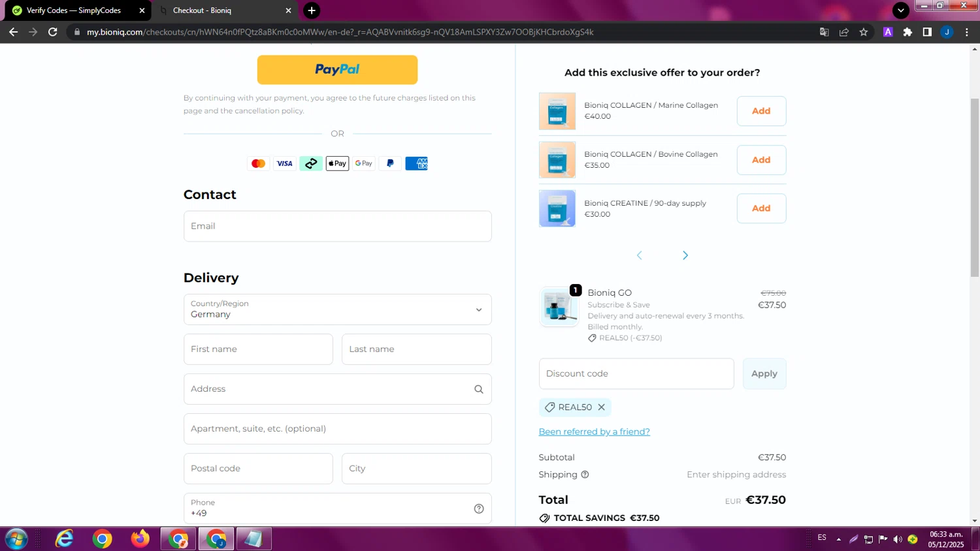Screen dimensions: 980x551
Task: Bookmark this page with star icon
Action: tap(864, 32)
